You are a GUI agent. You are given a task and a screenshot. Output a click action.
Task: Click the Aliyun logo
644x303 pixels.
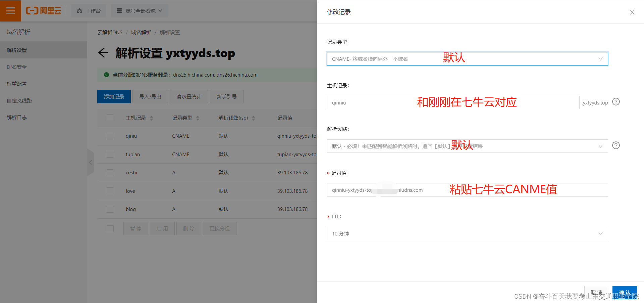pyautogui.click(x=44, y=11)
